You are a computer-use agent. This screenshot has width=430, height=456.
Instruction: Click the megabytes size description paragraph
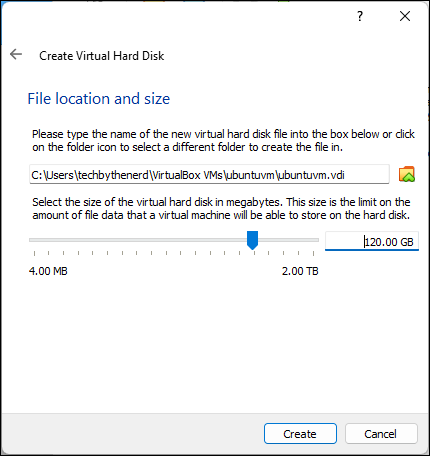click(x=221, y=208)
